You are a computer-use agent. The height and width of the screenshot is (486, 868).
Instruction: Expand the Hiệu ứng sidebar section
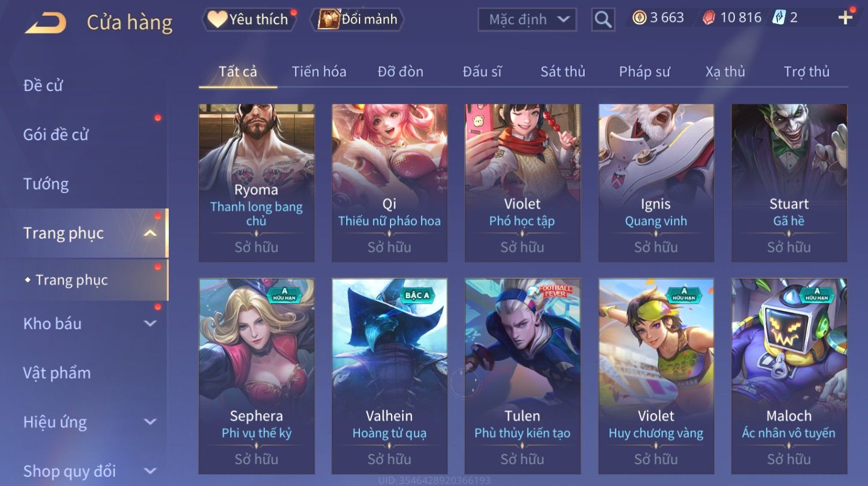tap(150, 422)
